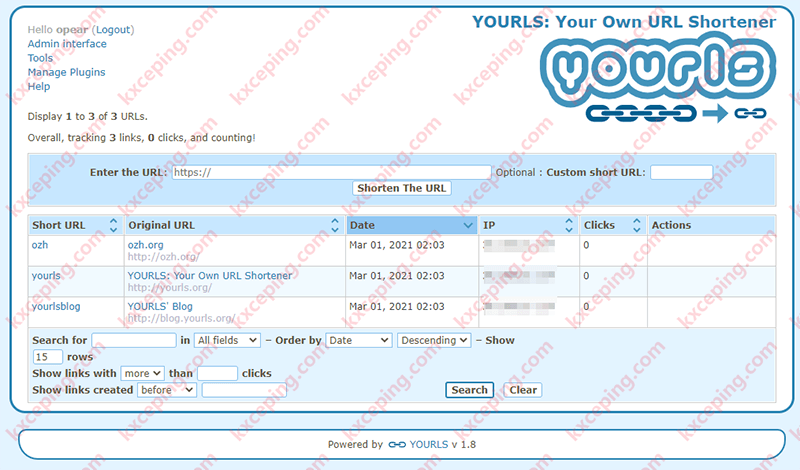Click the rows count field showing 15
This screenshot has width=800, height=470.
(x=47, y=357)
